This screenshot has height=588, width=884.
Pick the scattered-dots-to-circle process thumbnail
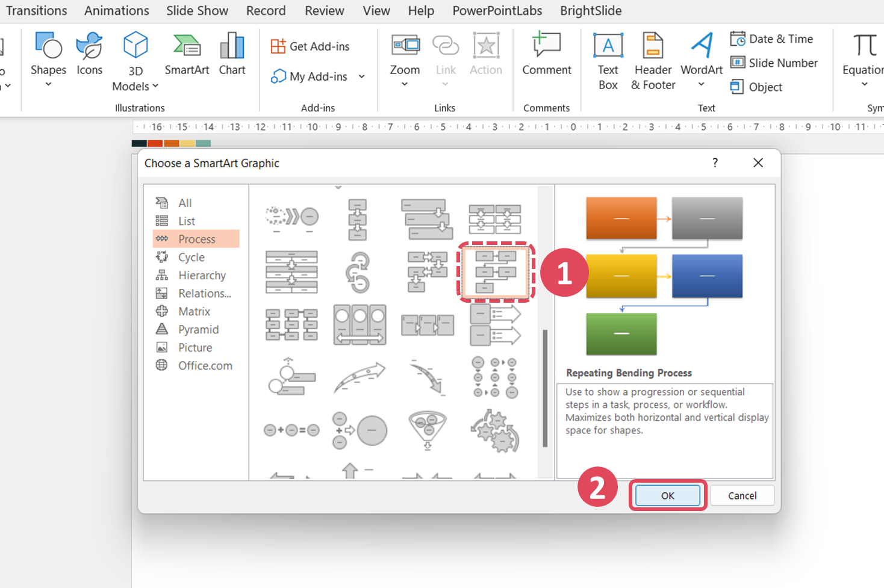291,218
